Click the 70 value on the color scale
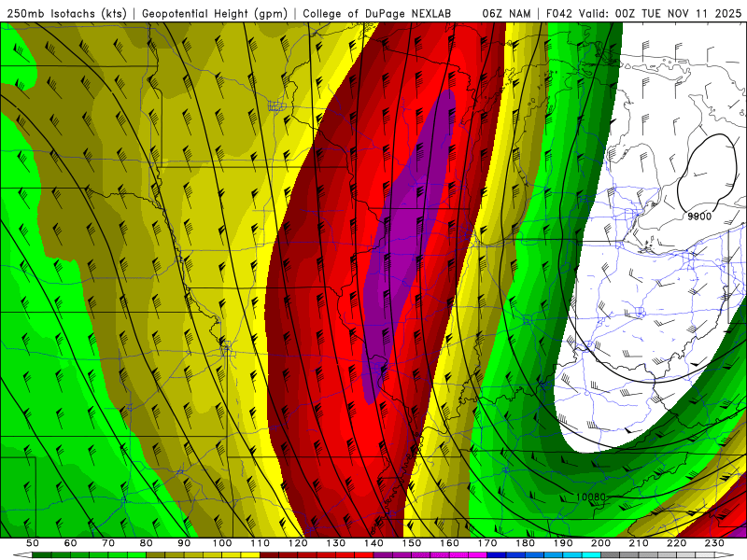 pyautogui.click(x=108, y=543)
